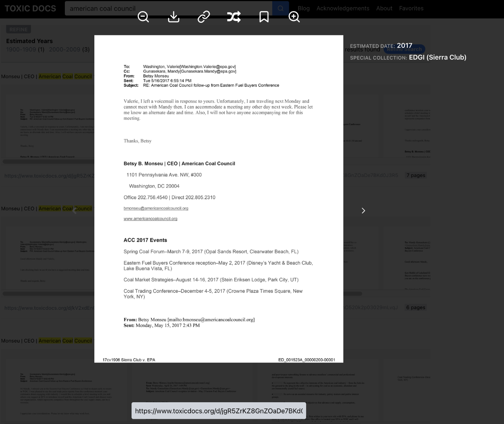Click the first result's toxicdocs.org/d/jgR5ZrKZ URL
Image resolution: width=504 pixels, height=424 pixels.
point(49,175)
